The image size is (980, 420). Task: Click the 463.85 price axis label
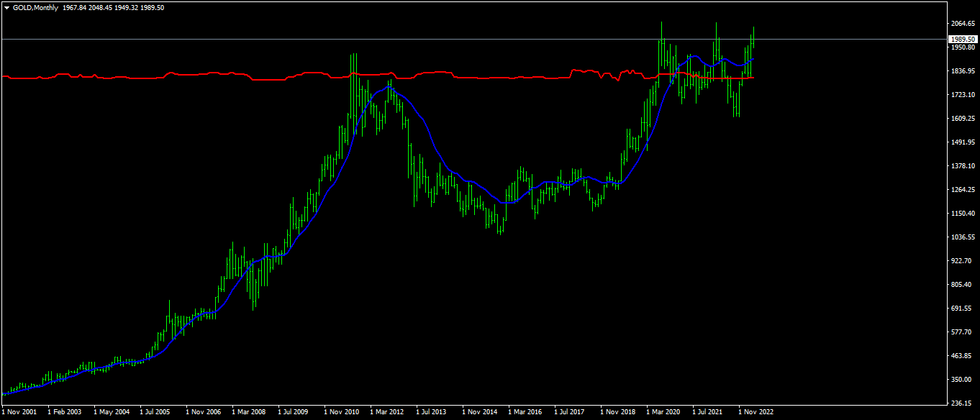(x=961, y=356)
